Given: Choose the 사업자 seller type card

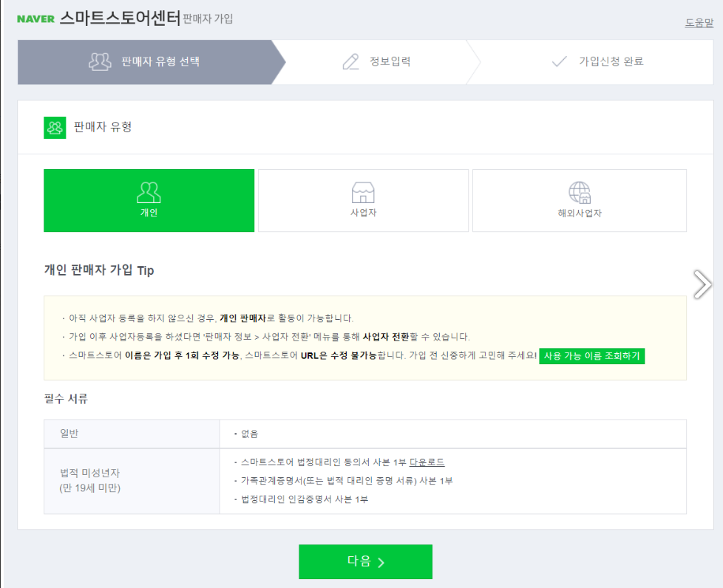Looking at the screenshot, I should click(x=363, y=200).
